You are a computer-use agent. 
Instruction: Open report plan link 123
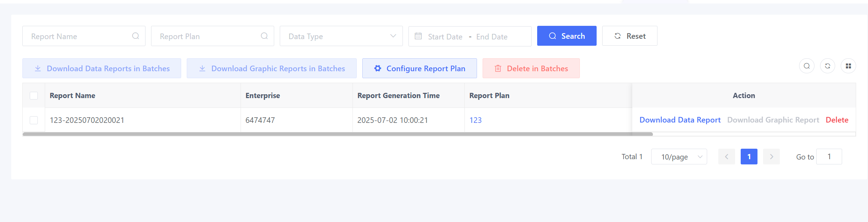[475, 120]
